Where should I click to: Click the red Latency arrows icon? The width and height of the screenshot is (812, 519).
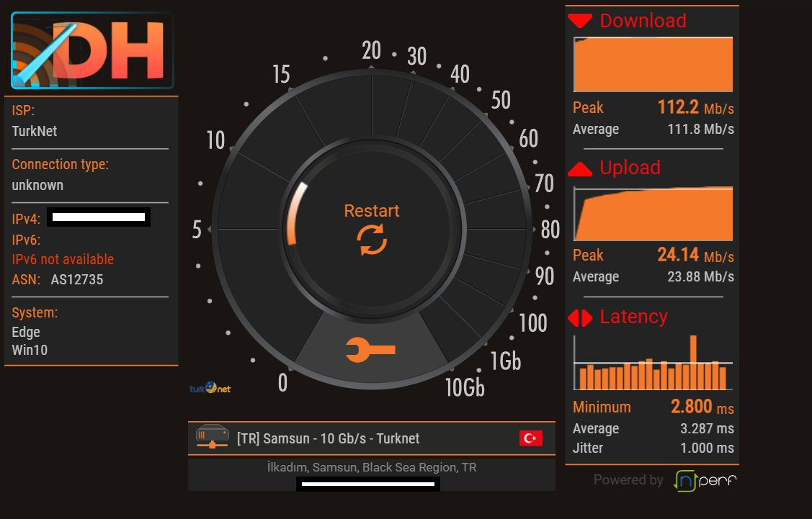click(x=580, y=317)
